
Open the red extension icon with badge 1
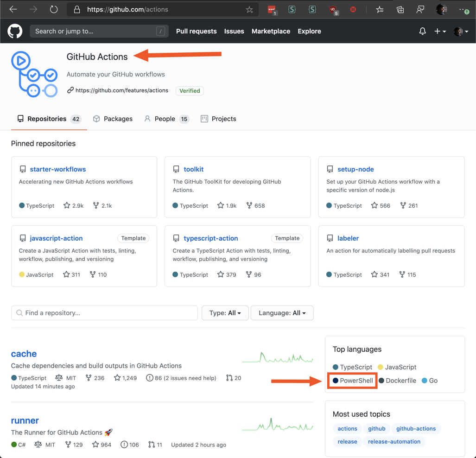(272, 10)
